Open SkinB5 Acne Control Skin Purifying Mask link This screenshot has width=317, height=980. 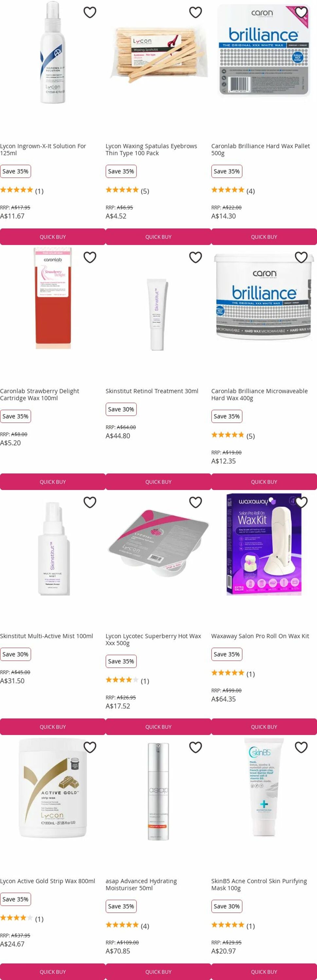(x=259, y=885)
